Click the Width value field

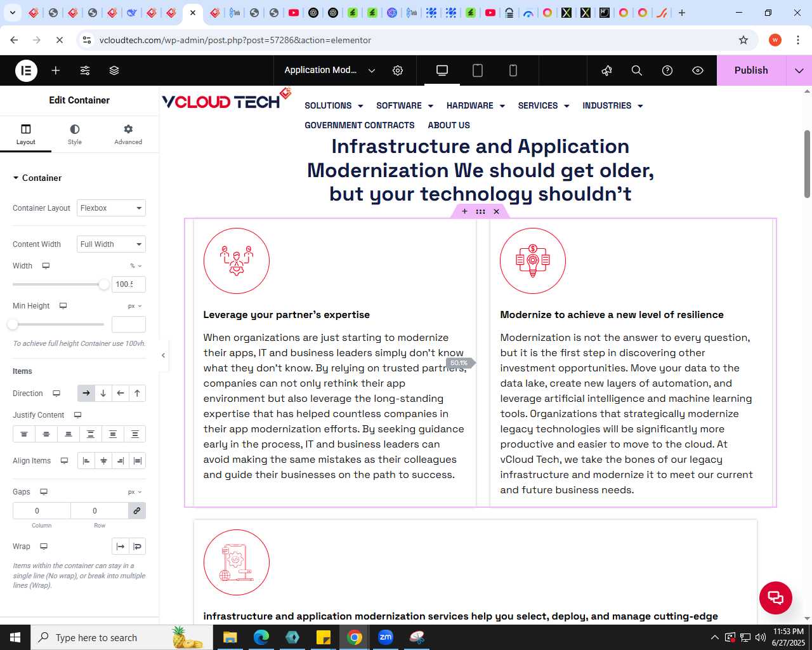pyautogui.click(x=129, y=284)
